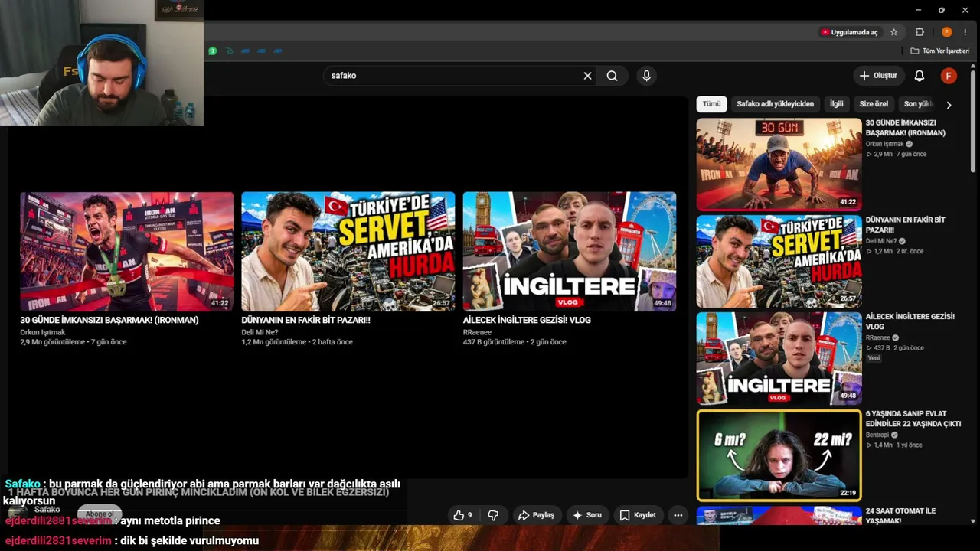Bookmark this page with the star icon
The width and height of the screenshot is (980, 551).
(x=893, y=32)
